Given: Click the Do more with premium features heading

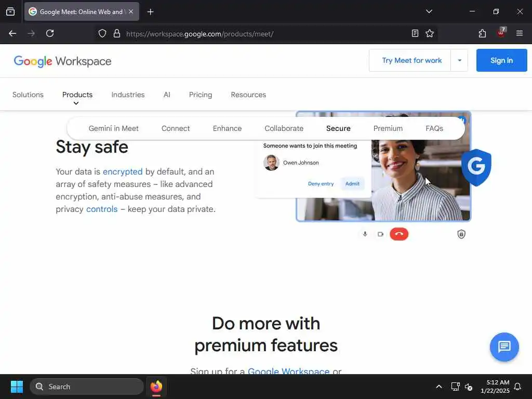Looking at the screenshot, I should coord(266,334).
